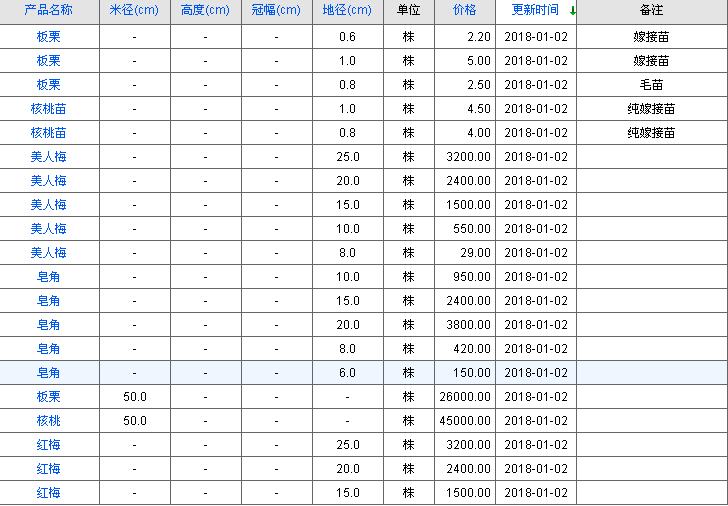Click the 冠幅(cm) column header
728x506 pixels.
pyautogui.click(x=276, y=11)
